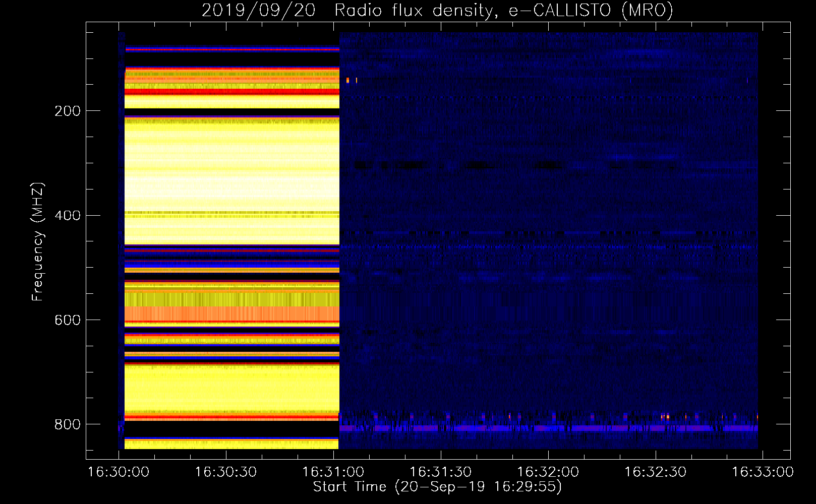Click the orange band near 600 MHz

tap(232, 313)
